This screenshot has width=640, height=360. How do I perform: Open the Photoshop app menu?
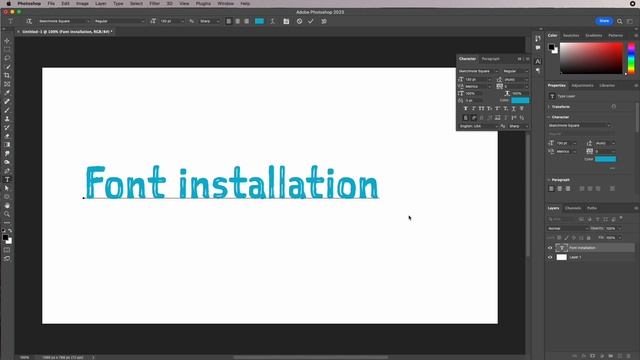pos(29,4)
